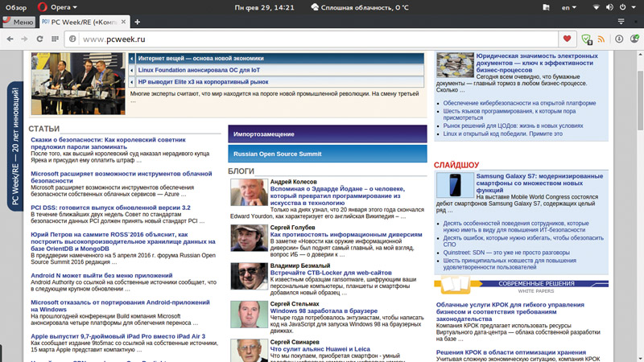The image size is (644, 362).
Task: Open Opera Меню button
Action: click(x=19, y=22)
